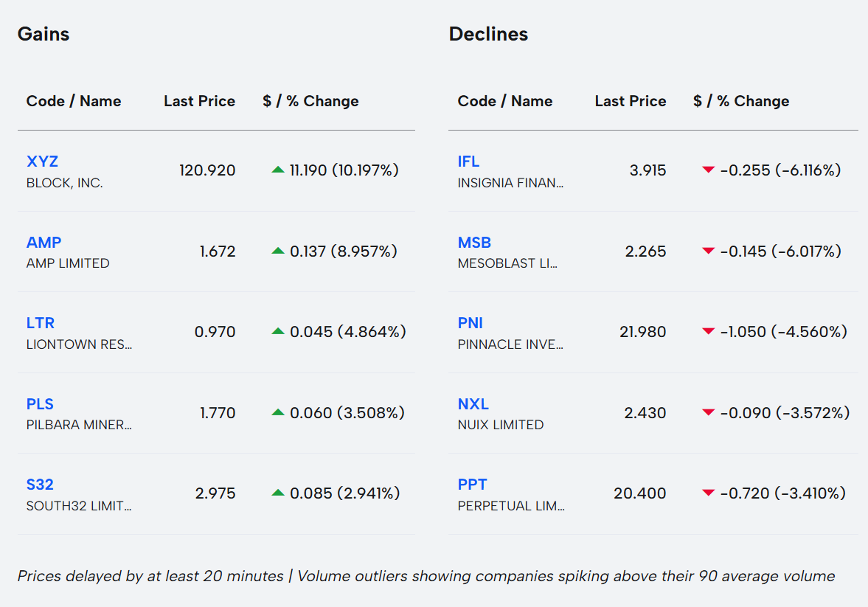Click $ / % Change header in Declines table

point(741,101)
